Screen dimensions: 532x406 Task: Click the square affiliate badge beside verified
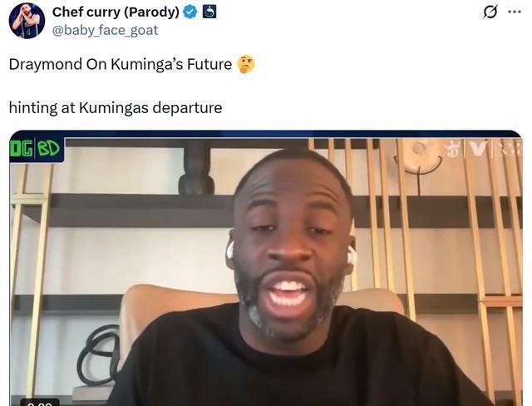pos(209,12)
